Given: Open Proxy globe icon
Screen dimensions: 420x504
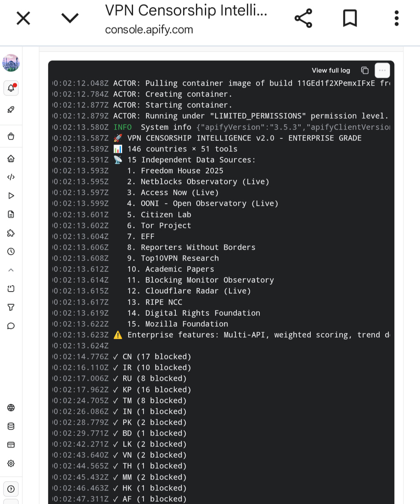Looking at the screenshot, I should click(x=11, y=408).
